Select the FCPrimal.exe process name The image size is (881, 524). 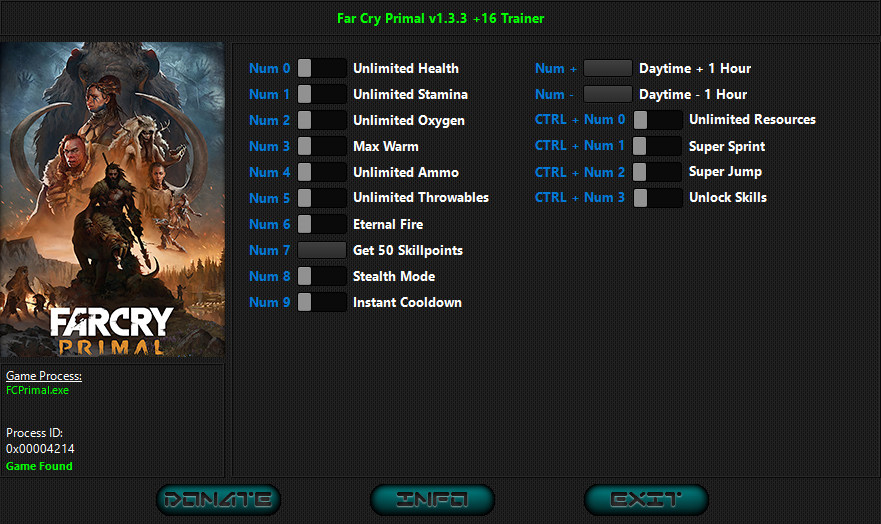coord(37,390)
